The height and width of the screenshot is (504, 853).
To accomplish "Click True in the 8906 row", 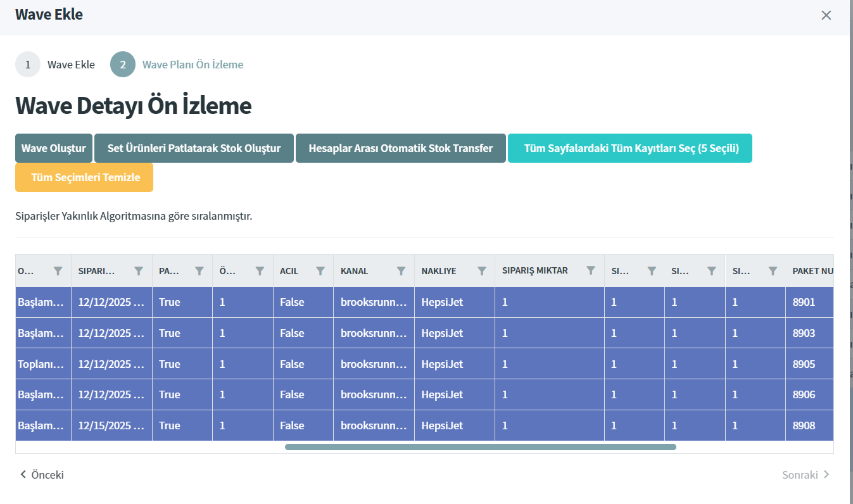I will click(182, 394).
